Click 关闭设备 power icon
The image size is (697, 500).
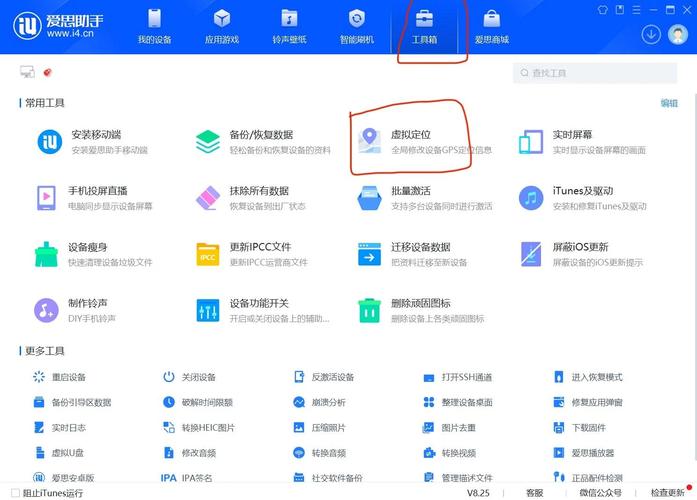pos(168,377)
